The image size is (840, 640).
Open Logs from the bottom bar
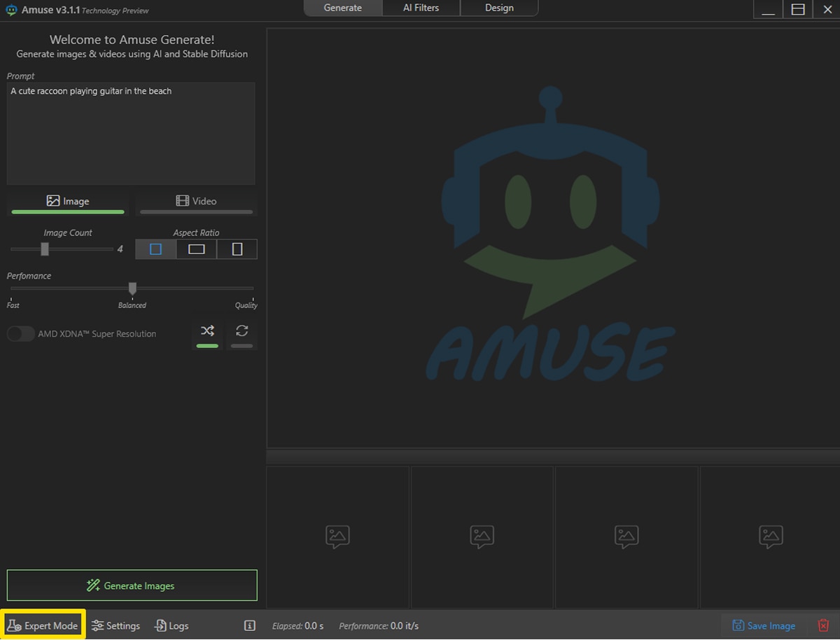[x=171, y=625]
